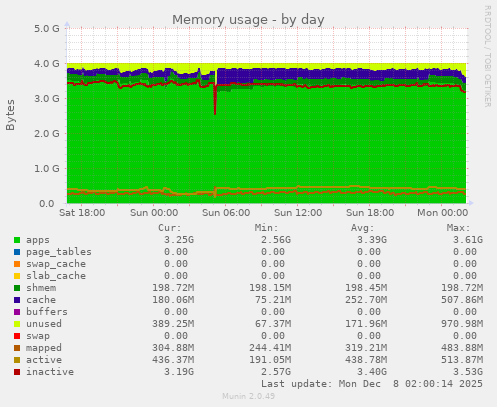Click the page_tables legend color swatch
Viewport: 497px width, 407px height.
tap(17, 252)
